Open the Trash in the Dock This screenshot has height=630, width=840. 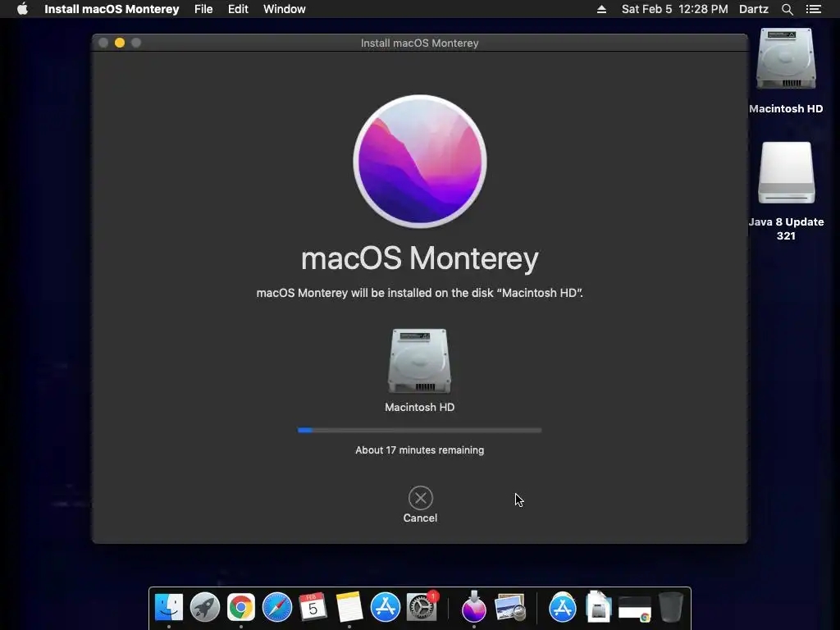(671, 607)
